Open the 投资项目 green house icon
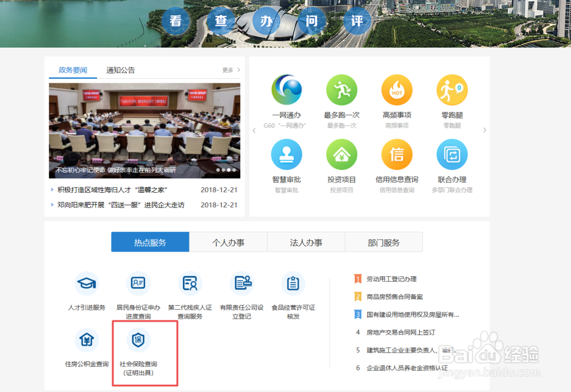This screenshot has width=571, height=392. click(341, 154)
